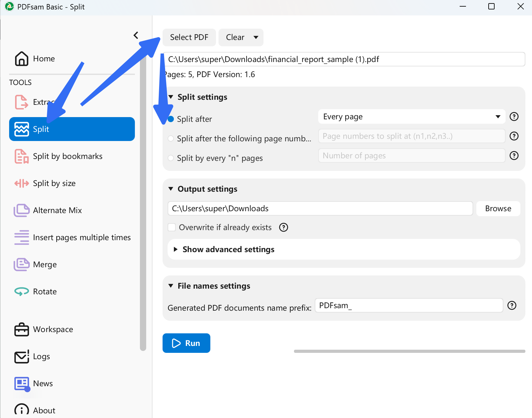Select Split by every n pages radio
Image resolution: width=532 pixels, height=418 pixels.
tap(171, 158)
